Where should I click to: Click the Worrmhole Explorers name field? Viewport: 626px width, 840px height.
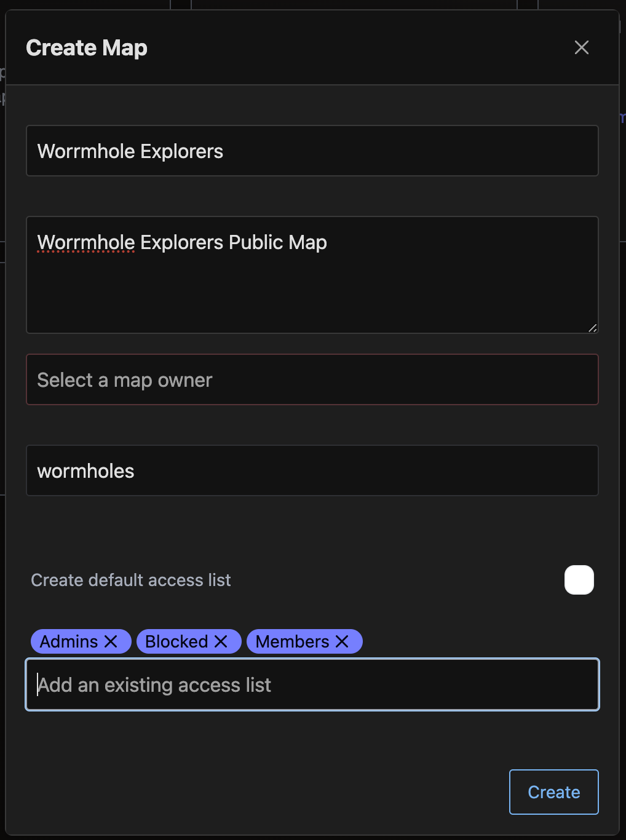click(312, 151)
